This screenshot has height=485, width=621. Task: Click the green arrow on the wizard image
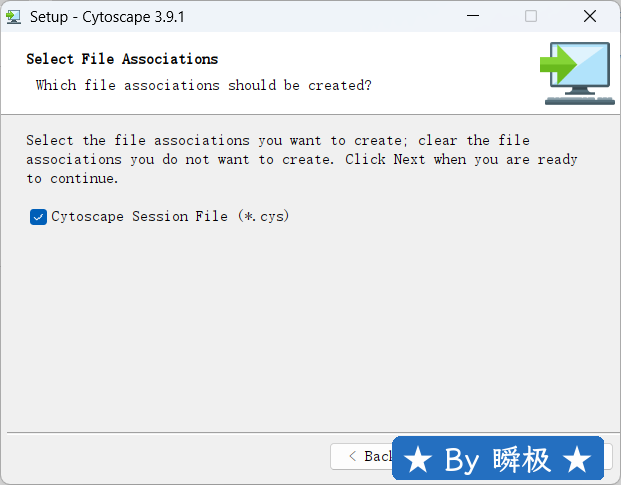[558, 66]
